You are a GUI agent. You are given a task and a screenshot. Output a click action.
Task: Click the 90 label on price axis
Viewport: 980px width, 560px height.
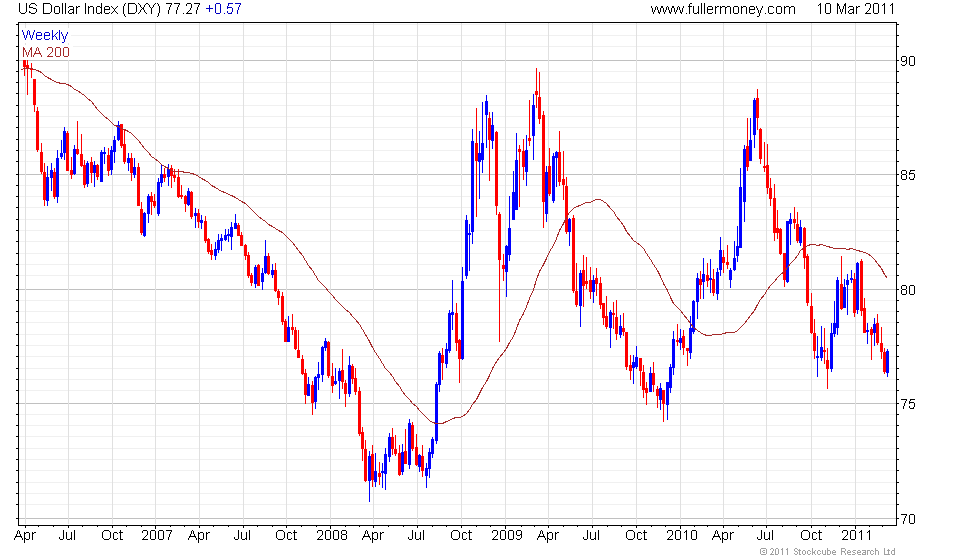908,61
